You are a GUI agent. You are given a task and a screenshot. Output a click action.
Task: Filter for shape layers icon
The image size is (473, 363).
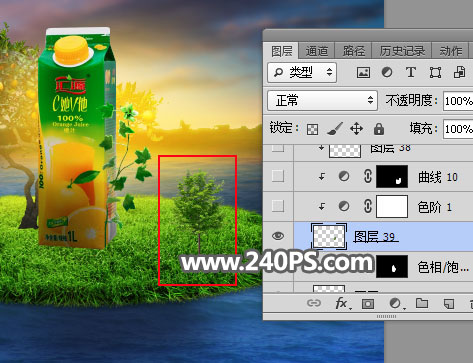[x=435, y=72]
